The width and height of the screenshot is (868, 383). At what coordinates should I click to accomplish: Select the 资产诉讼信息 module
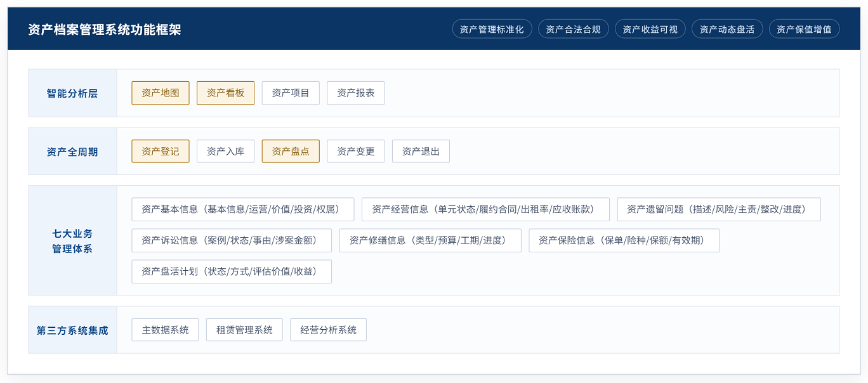(x=232, y=240)
